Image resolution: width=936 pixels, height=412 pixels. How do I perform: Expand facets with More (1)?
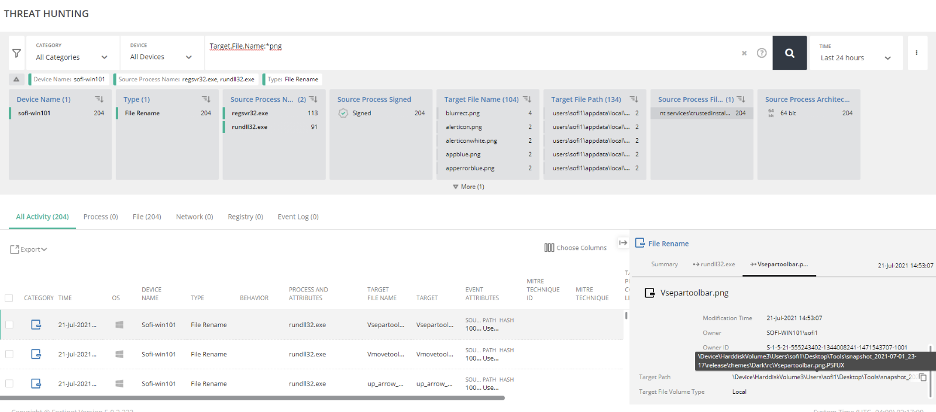click(468, 186)
